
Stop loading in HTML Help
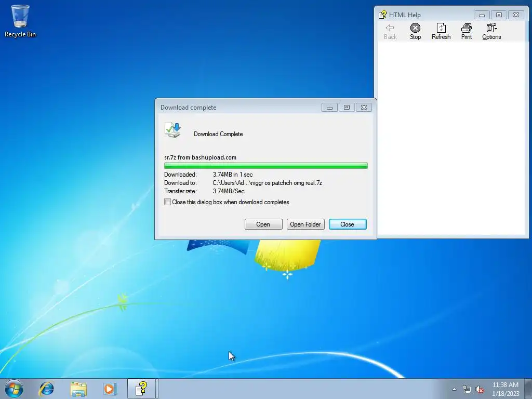[415, 32]
